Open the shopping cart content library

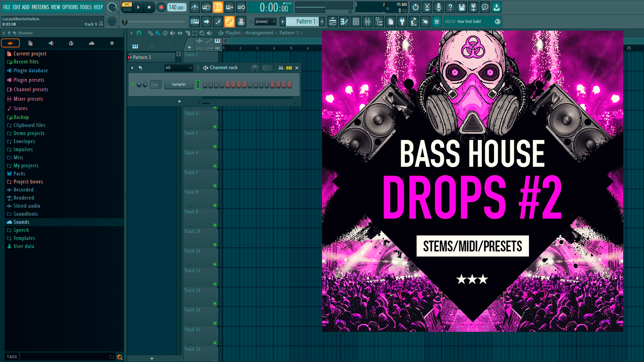[x=437, y=21]
